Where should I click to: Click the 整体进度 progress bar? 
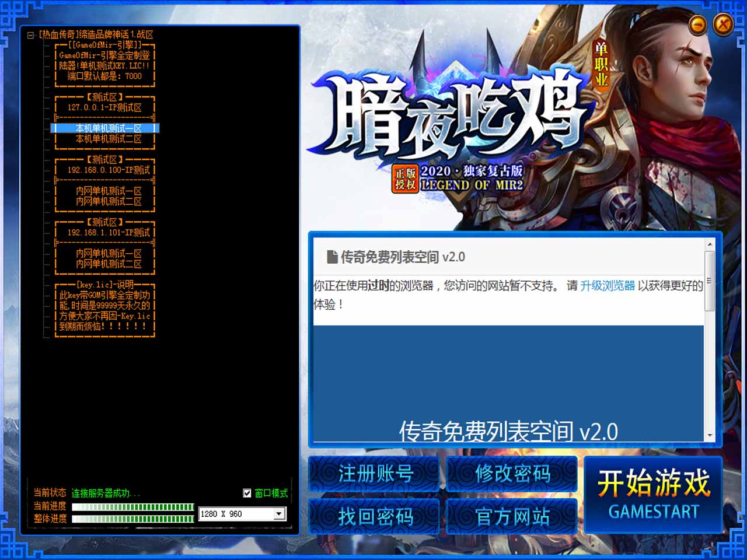pos(132,519)
